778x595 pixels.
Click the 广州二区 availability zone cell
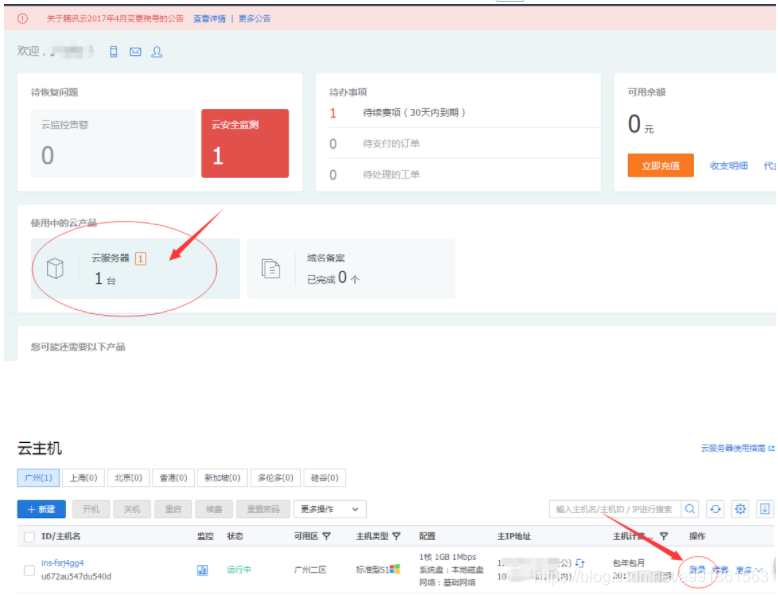310,570
